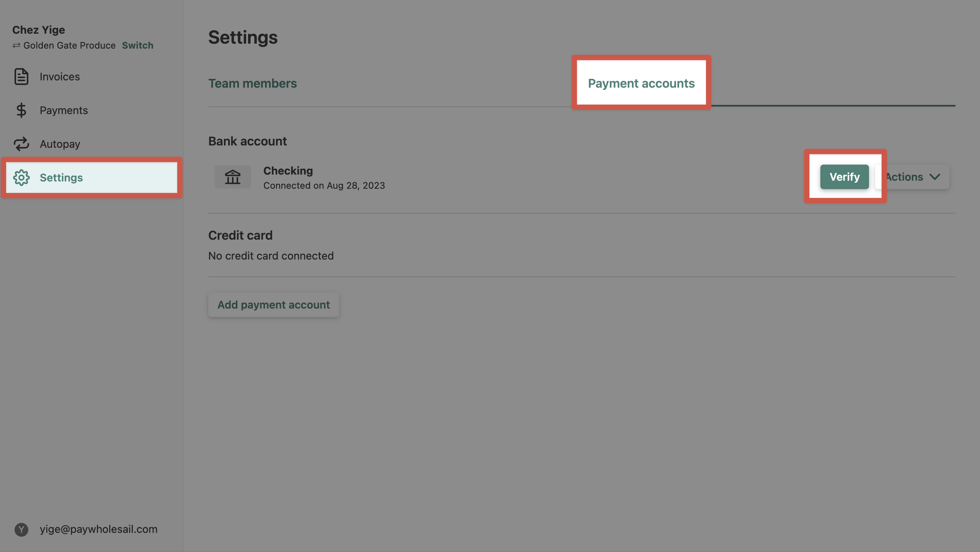The height and width of the screenshot is (552, 980).
Task: Select the Invoices icon in sidebar
Action: (x=21, y=76)
